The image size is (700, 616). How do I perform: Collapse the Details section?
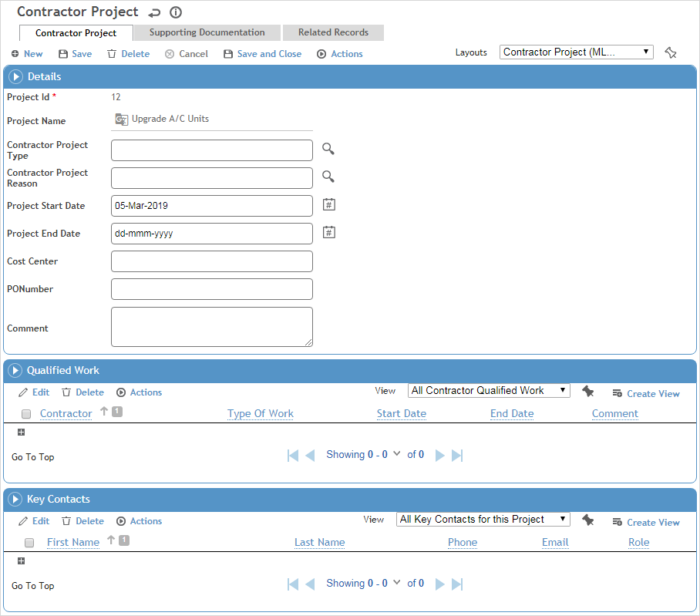[15, 77]
